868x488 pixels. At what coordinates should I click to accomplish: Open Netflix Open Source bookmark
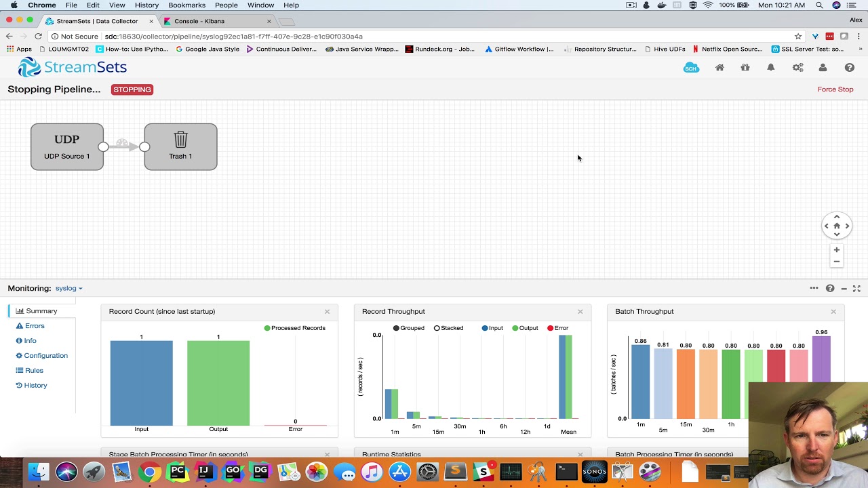click(727, 49)
